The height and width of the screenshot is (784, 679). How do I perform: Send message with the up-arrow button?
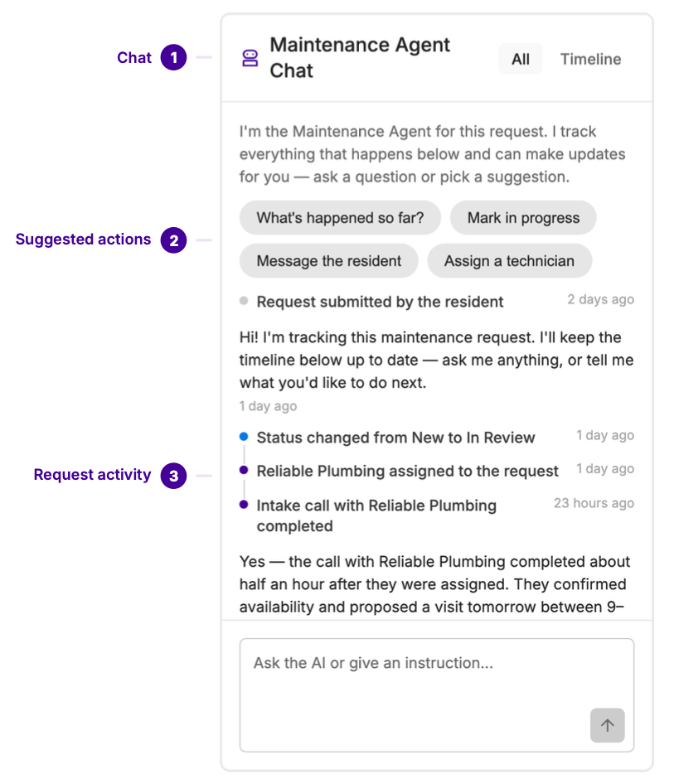pyautogui.click(x=607, y=725)
